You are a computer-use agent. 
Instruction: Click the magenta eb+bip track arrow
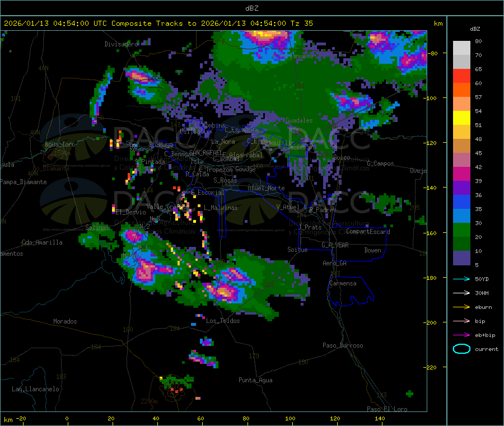[x=461, y=335]
